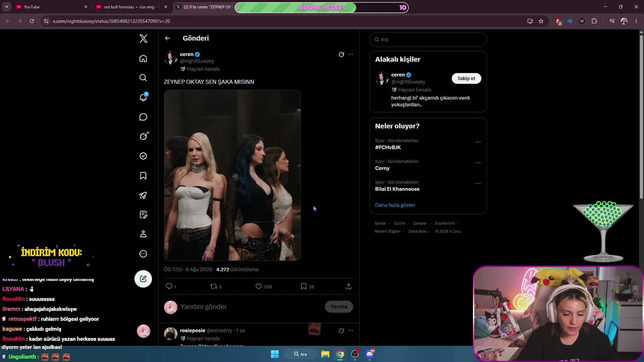Open the Şartlar footer link
644x362 pixels.
click(x=380, y=223)
